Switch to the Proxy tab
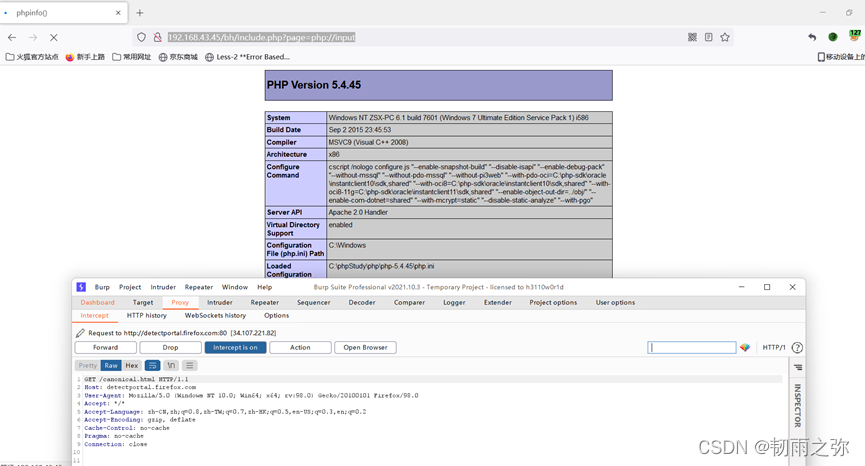Screen dimensions: 865x466 180,302
